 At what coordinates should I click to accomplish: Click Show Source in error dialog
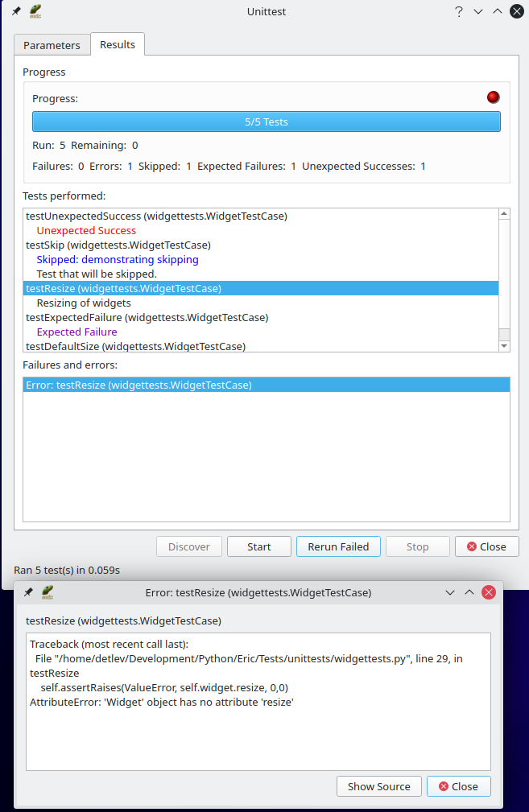coord(378,786)
